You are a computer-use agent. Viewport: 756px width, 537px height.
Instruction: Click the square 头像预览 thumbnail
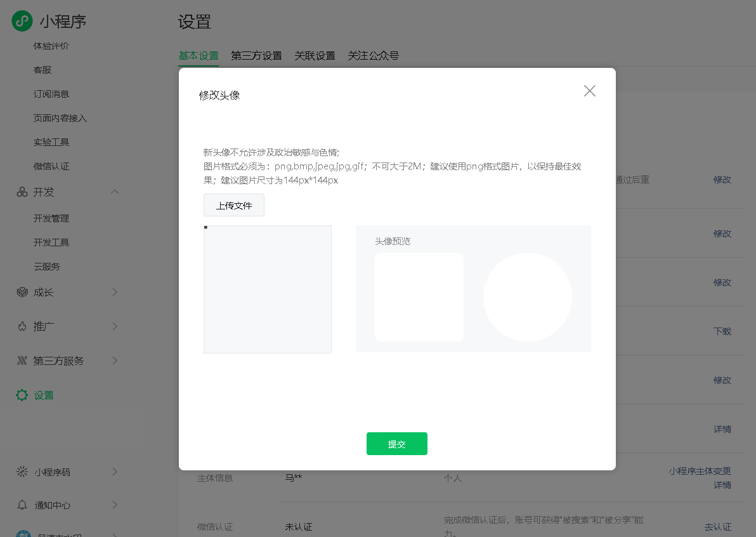point(419,297)
